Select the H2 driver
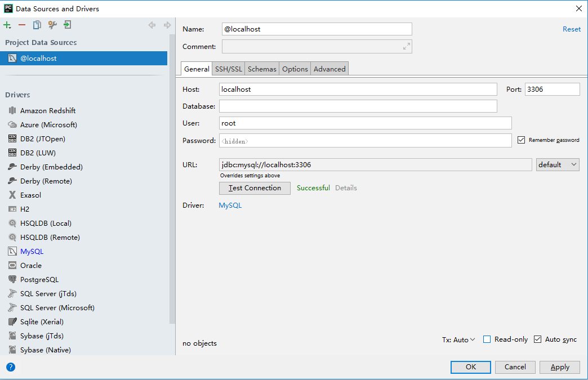The image size is (588, 380). (x=24, y=209)
